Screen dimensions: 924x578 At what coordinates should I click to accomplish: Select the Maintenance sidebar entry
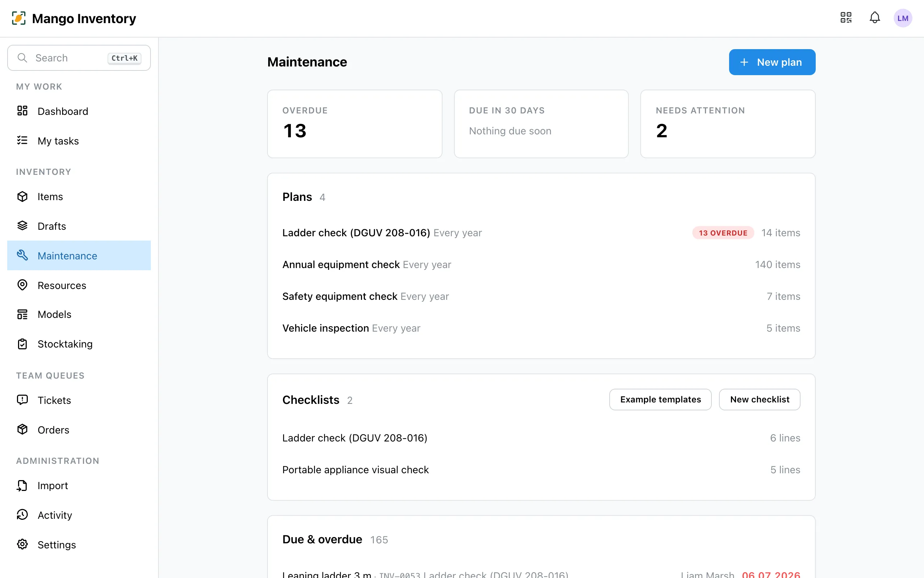pos(79,255)
